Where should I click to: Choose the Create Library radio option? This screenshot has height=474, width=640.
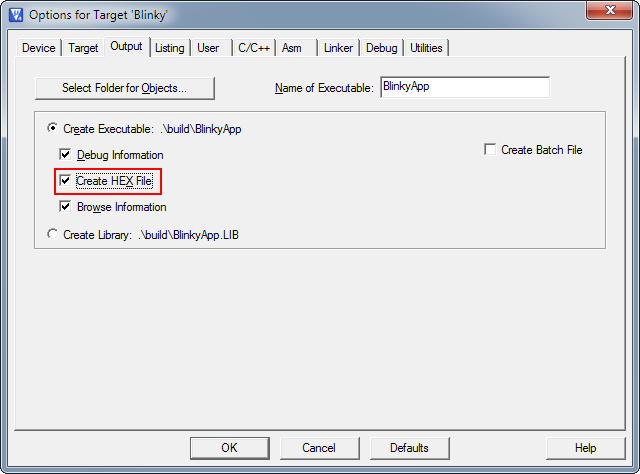pos(53,234)
